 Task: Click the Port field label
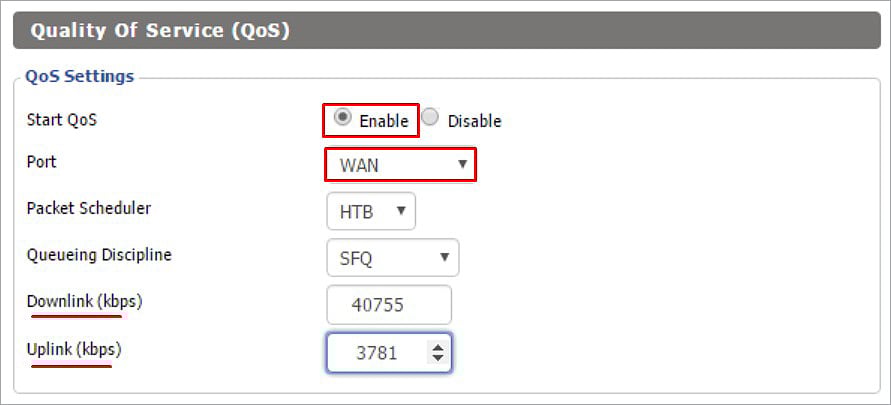click(x=41, y=162)
